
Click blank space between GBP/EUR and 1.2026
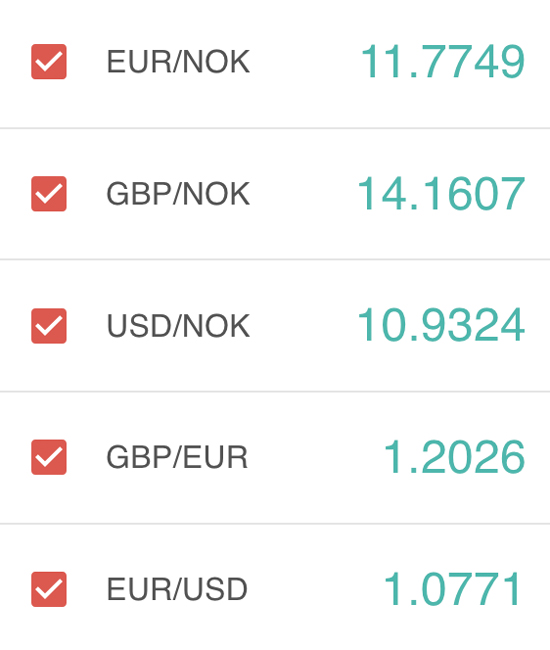[x=316, y=457]
